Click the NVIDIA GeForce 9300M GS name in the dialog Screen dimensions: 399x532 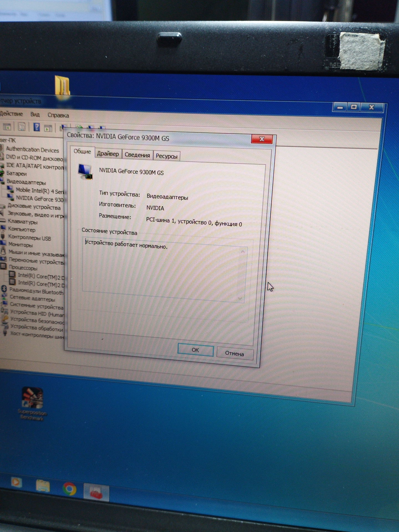click(131, 172)
